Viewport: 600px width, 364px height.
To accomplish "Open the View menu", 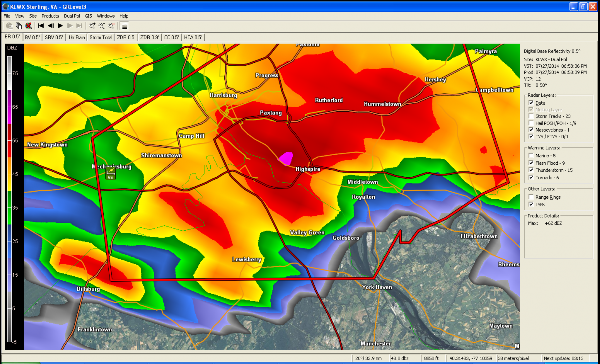I will 20,16.
